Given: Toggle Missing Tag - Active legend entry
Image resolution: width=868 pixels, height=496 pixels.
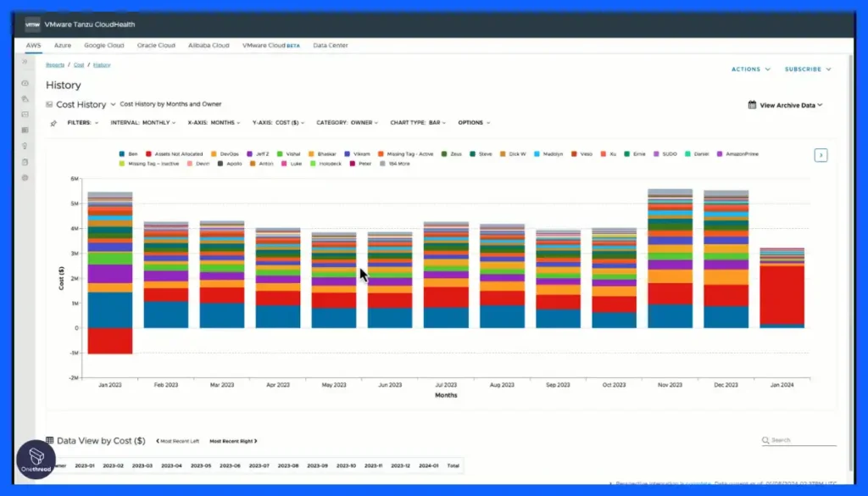Looking at the screenshot, I should pos(406,154).
